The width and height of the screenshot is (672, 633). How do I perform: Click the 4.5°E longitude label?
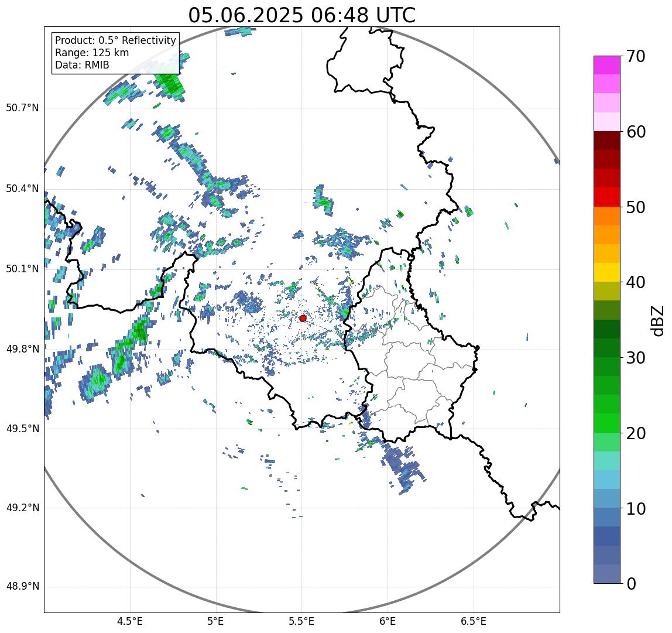(x=130, y=621)
